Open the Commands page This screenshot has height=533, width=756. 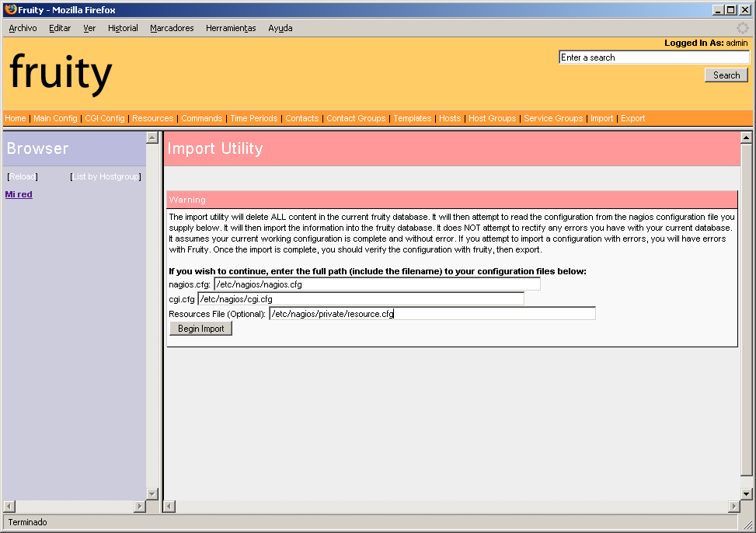[201, 118]
